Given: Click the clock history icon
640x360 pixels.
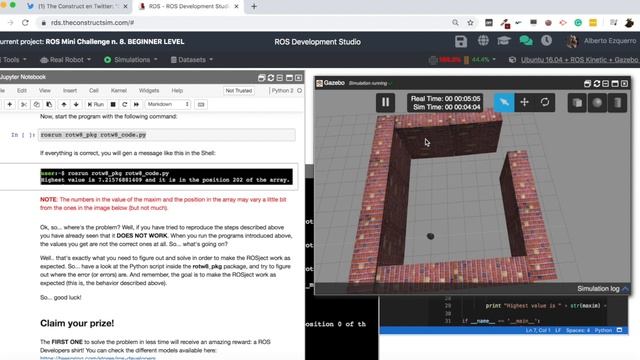Looking at the screenshot, I should 547,40.
